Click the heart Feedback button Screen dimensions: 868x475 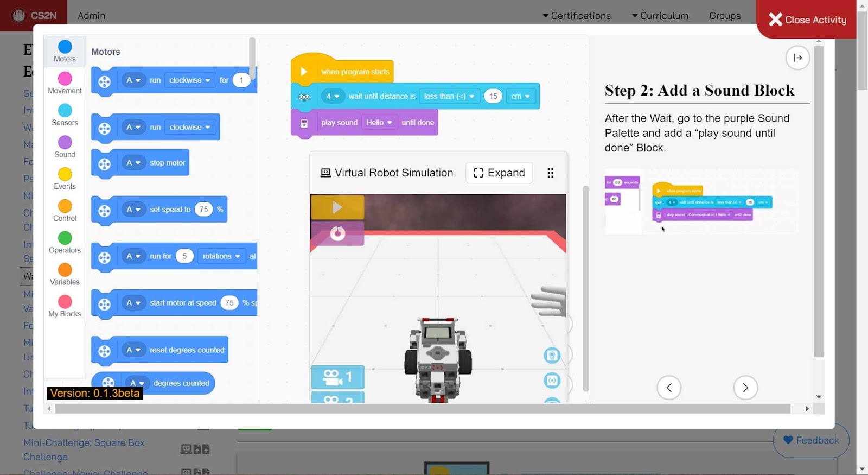click(811, 440)
